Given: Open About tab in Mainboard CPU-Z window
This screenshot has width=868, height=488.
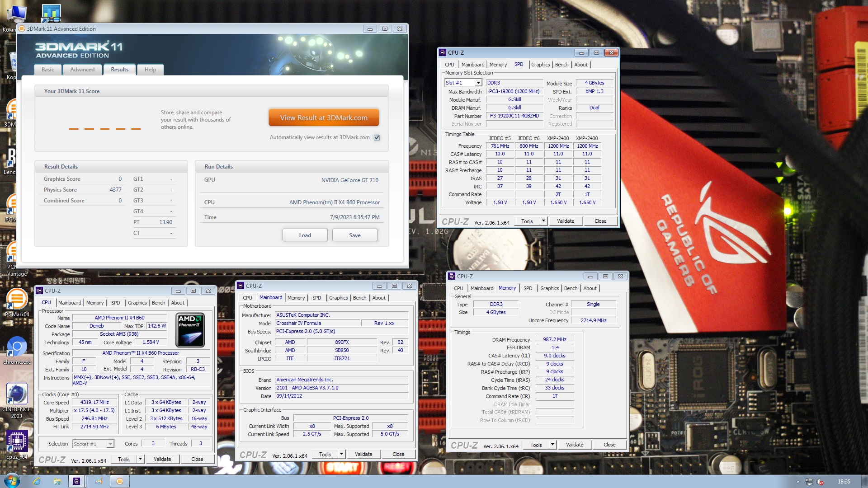Looking at the screenshot, I should pyautogui.click(x=379, y=298).
